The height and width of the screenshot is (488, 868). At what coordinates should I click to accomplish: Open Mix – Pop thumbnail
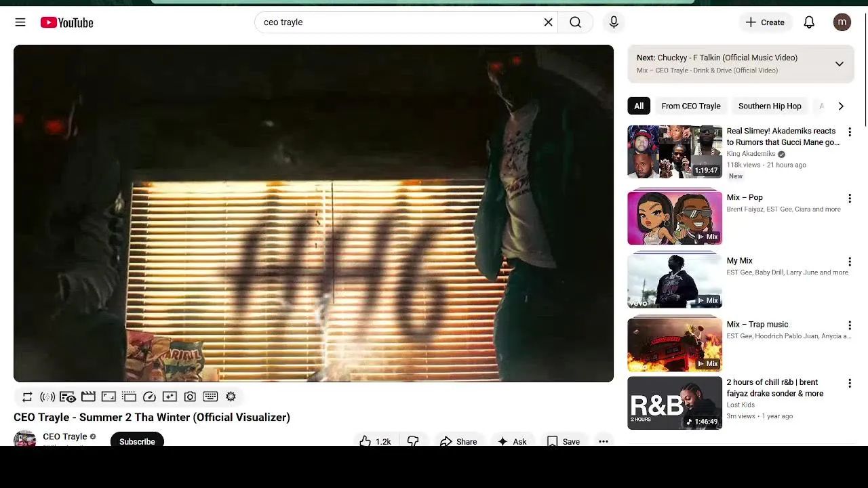click(675, 217)
